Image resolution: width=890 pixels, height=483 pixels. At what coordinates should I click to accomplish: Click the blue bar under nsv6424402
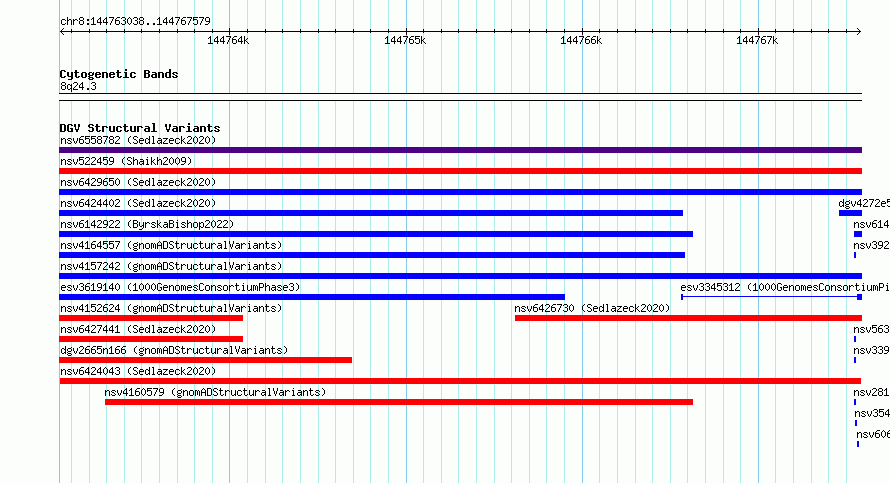[x=371, y=213]
